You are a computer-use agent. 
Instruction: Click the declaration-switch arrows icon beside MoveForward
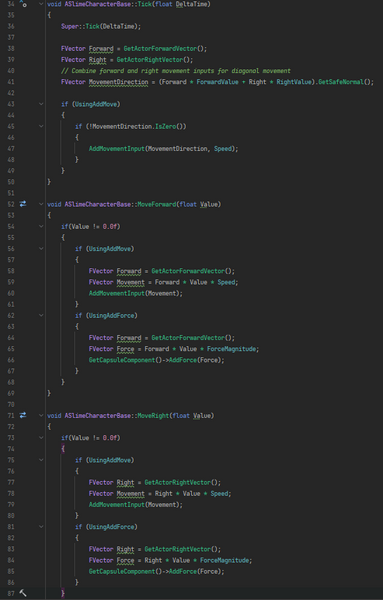click(x=23, y=204)
